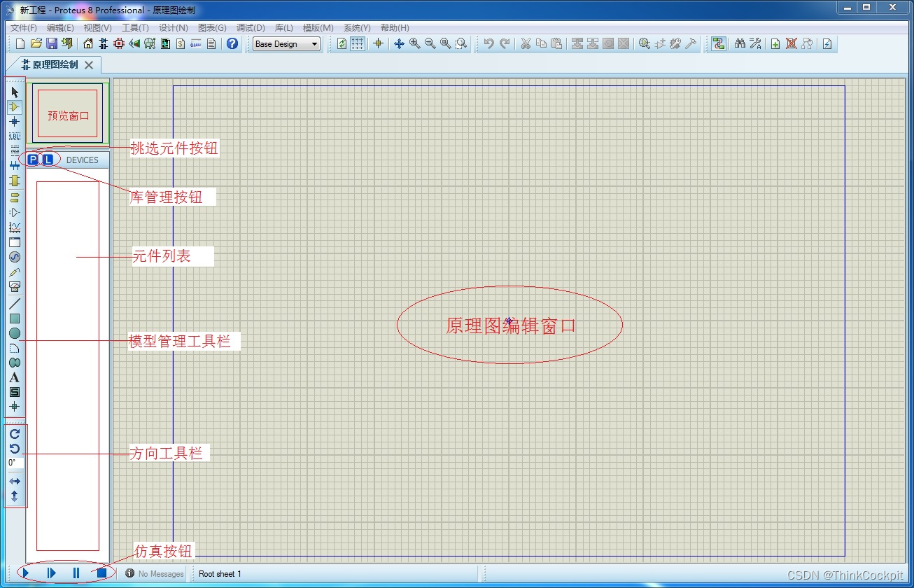Screen dimensions: 914x588
Task: Open the Base Design variant dropdown
Action: [x=286, y=44]
